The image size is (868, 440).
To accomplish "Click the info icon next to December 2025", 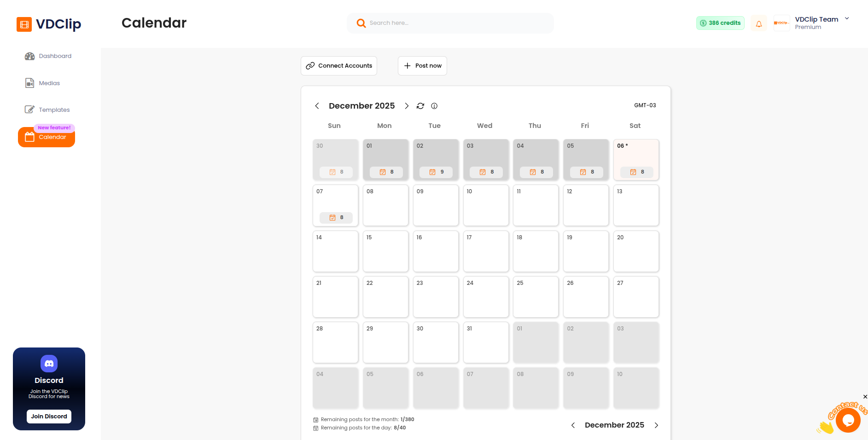I will pos(434,106).
